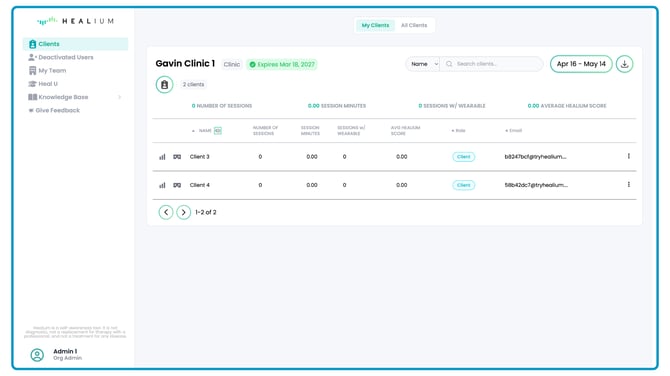Image resolution: width=670 pixels, height=376 pixels.
Task: Open the Apr 16 - May 14 date range picker
Action: point(581,64)
